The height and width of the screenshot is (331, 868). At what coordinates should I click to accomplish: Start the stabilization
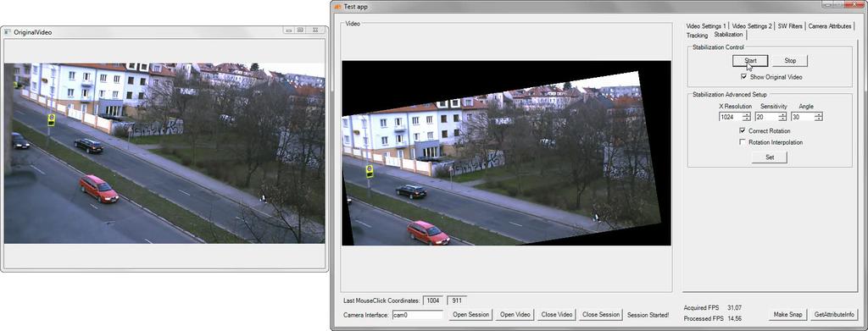[750, 60]
